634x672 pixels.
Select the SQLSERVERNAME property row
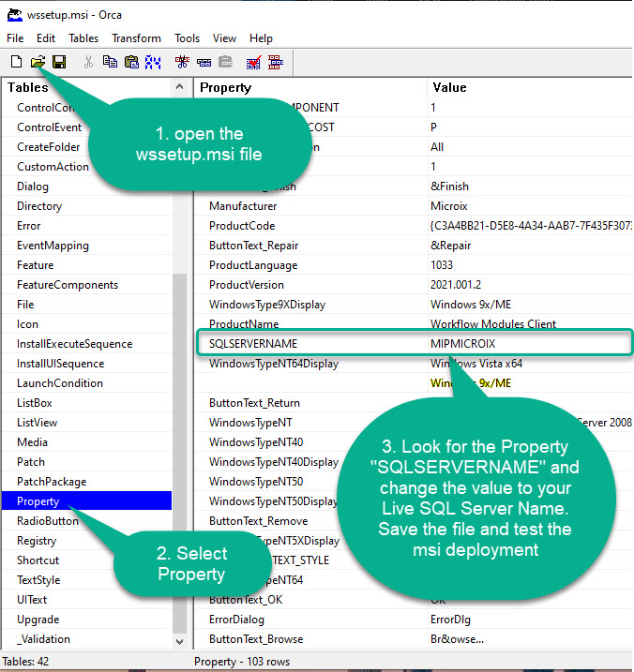[253, 344]
